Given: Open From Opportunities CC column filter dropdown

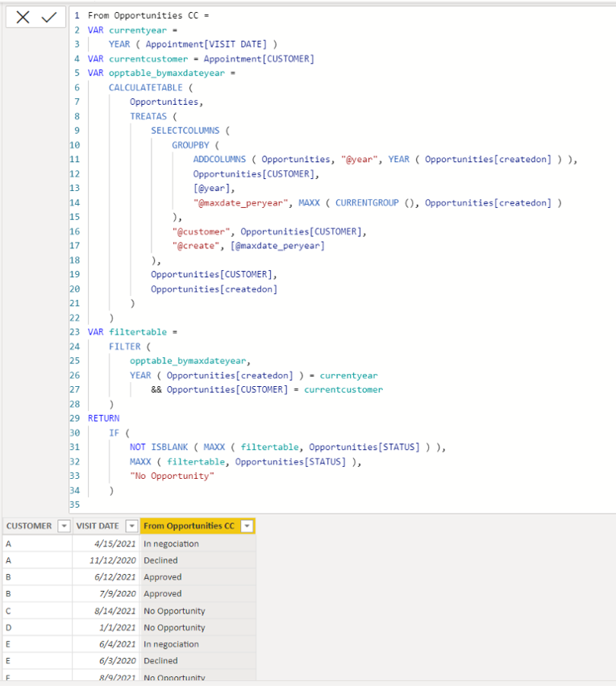Looking at the screenshot, I should (x=248, y=526).
